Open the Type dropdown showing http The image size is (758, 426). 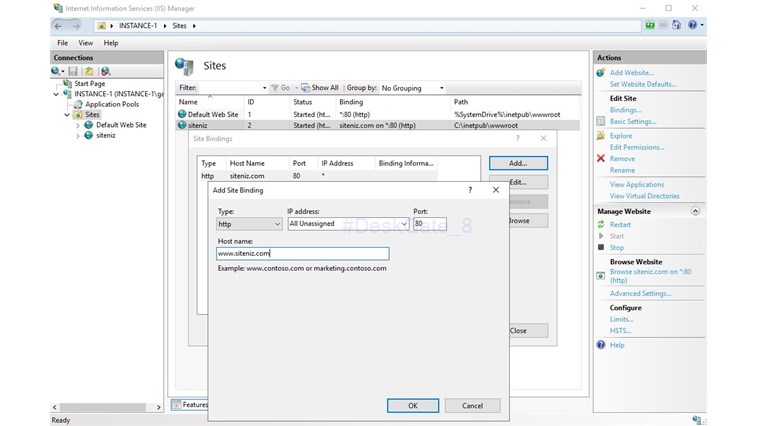pyautogui.click(x=249, y=224)
